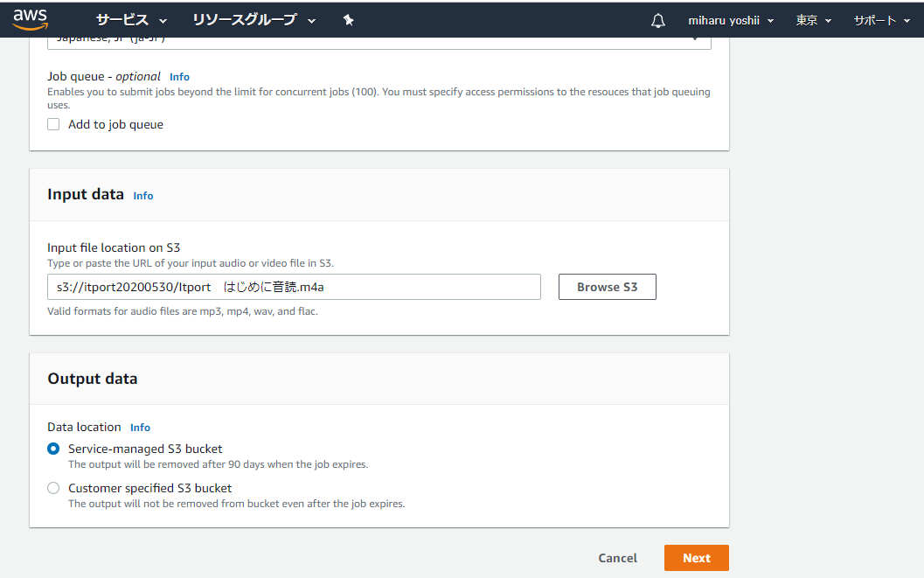
Task: Click the S3 input file location field
Action: (x=294, y=287)
